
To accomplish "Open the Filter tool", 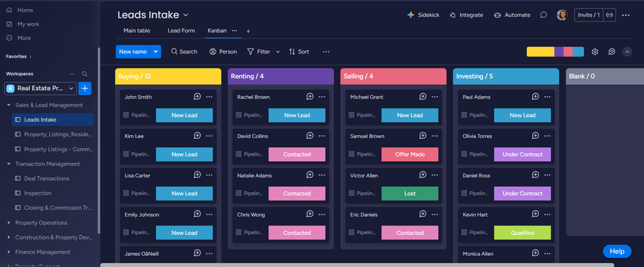I will pyautogui.click(x=259, y=52).
